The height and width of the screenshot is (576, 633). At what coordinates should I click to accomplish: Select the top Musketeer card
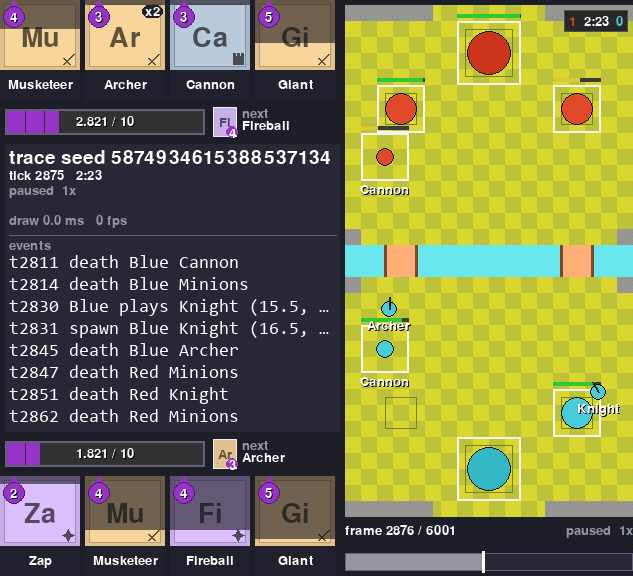pyautogui.click(x=40, y=35)
